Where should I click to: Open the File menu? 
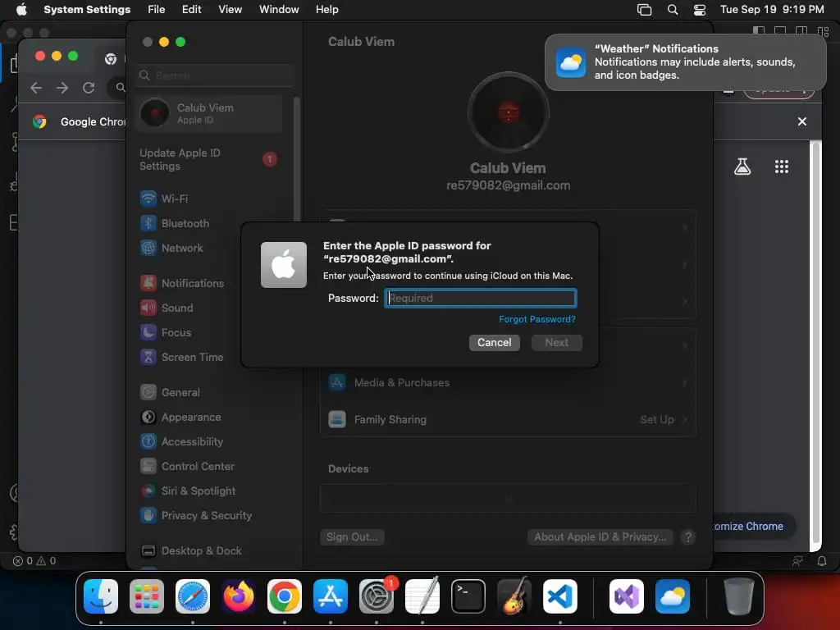(157, 9)
